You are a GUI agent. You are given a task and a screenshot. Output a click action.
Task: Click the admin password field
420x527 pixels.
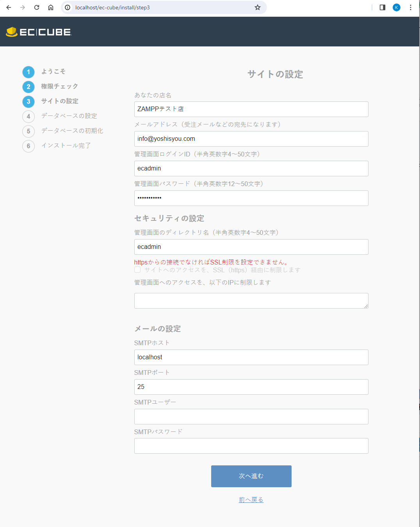pos(251,198)
